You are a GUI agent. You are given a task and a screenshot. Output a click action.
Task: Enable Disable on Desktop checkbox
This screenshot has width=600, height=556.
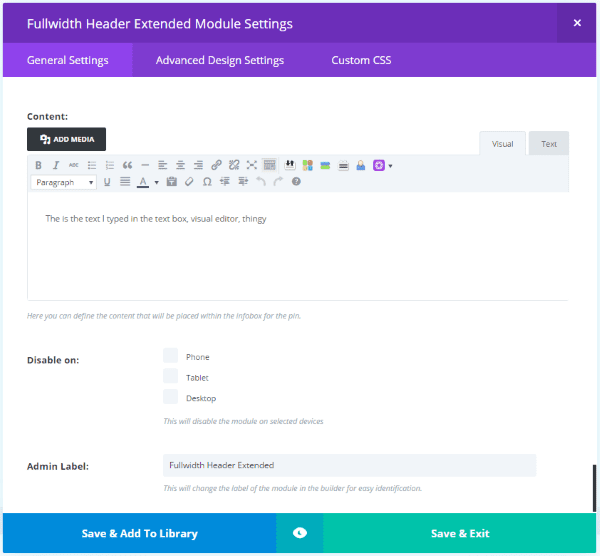pyautogui.click(x=171, y=397)
